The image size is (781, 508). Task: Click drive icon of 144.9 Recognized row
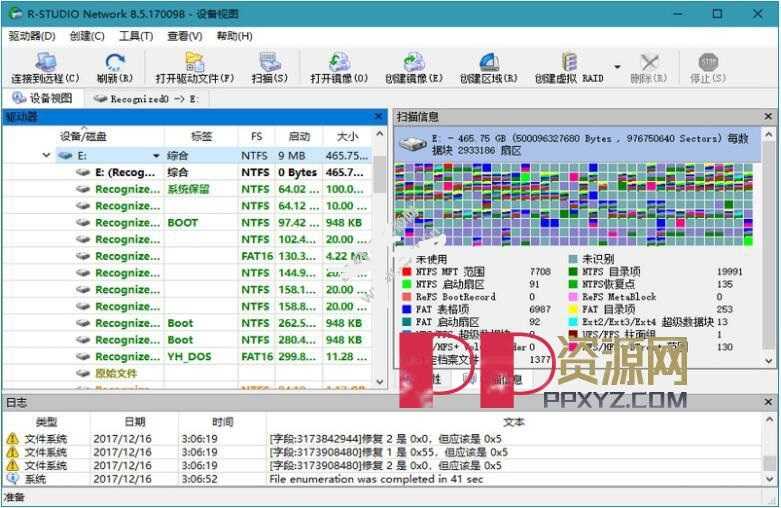tap(83, 273)
